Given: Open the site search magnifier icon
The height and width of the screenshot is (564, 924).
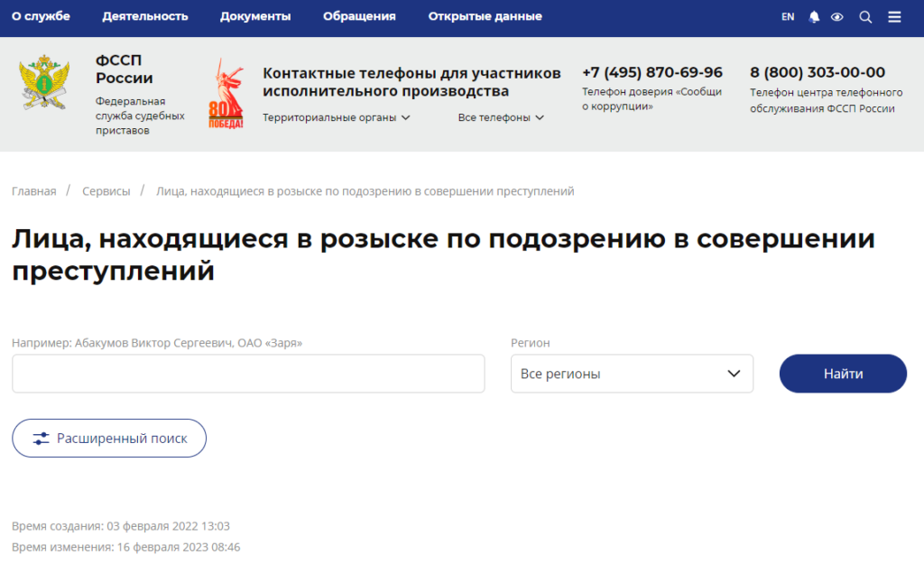Looking at the screenshot, I should point(865,17).
